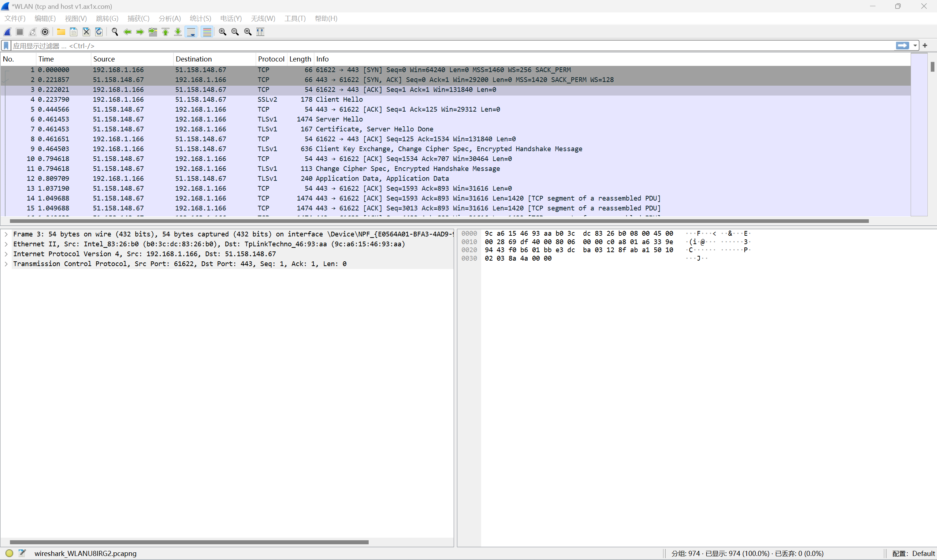This screenshot has width=937, height=560.
Task: Jump to the first packet
Action: (x=166, y=32)
